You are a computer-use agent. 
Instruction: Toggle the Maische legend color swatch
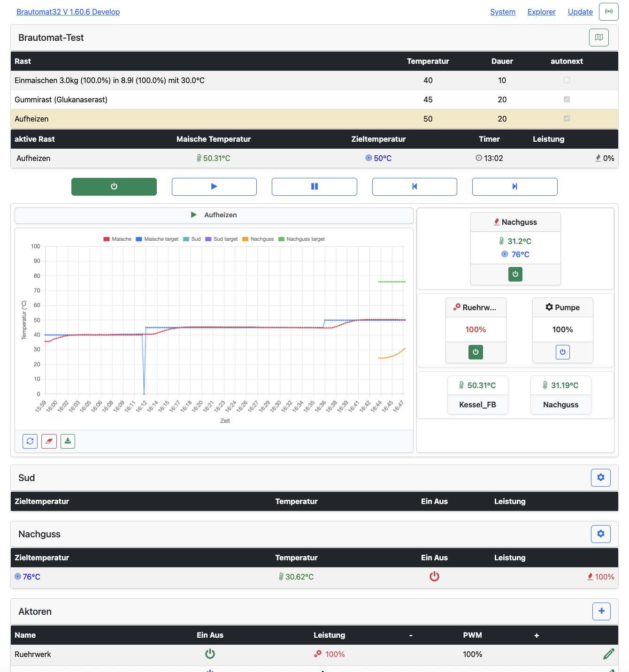[x=107, y=239]
